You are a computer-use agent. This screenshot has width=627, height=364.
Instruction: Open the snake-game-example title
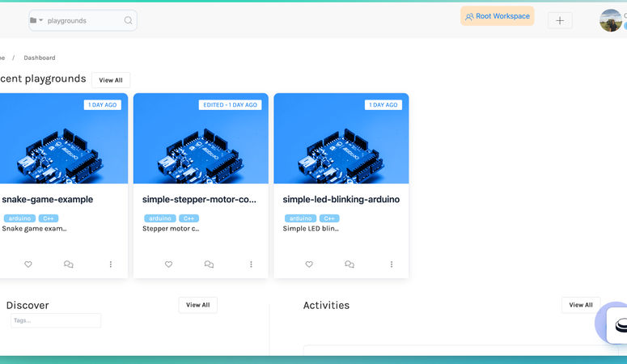(47, 199)
